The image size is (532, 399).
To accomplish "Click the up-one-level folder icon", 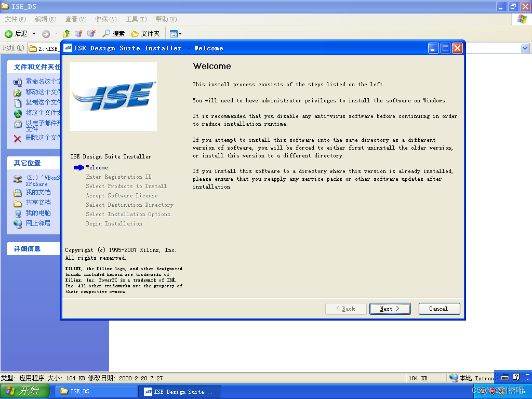I will 66,34.
